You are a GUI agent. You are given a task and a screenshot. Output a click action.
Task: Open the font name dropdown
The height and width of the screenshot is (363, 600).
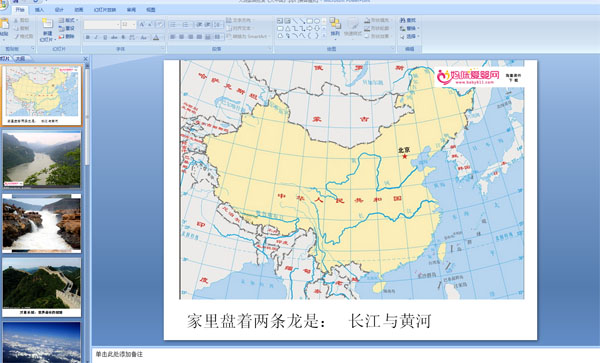point(117,25)
